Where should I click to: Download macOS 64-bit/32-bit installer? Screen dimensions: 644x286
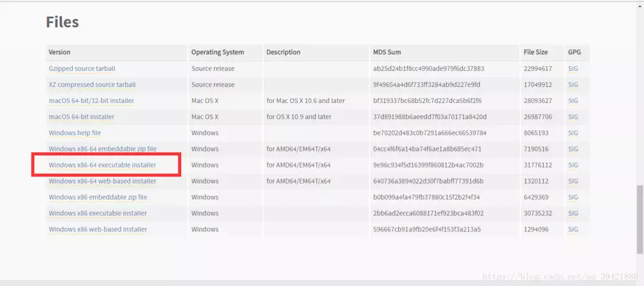point(91,100)
